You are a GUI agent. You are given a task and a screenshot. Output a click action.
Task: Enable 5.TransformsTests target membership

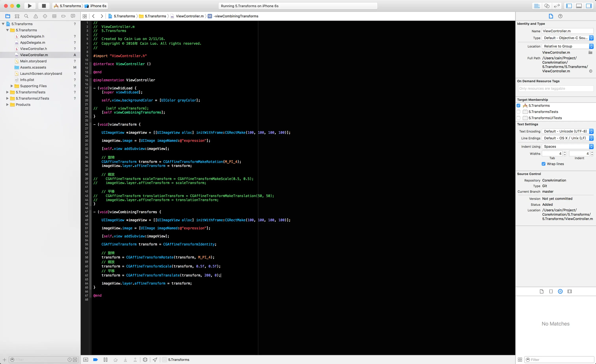pos(518,112)
